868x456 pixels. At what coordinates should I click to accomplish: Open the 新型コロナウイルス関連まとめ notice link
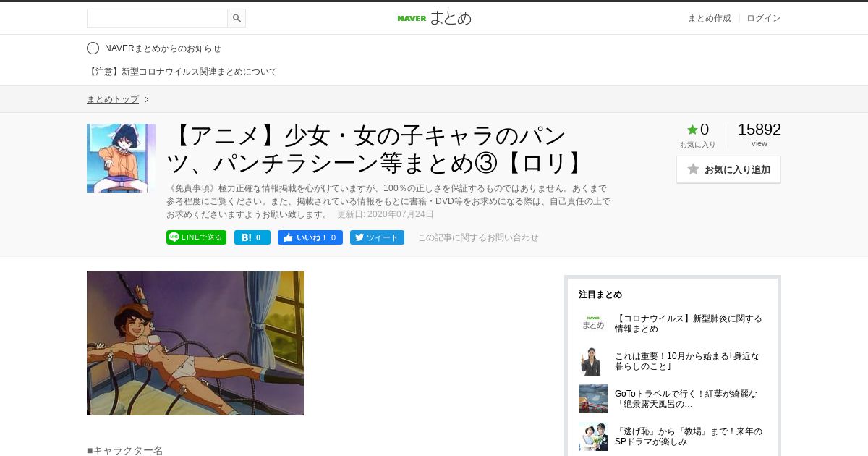(182, 72)
